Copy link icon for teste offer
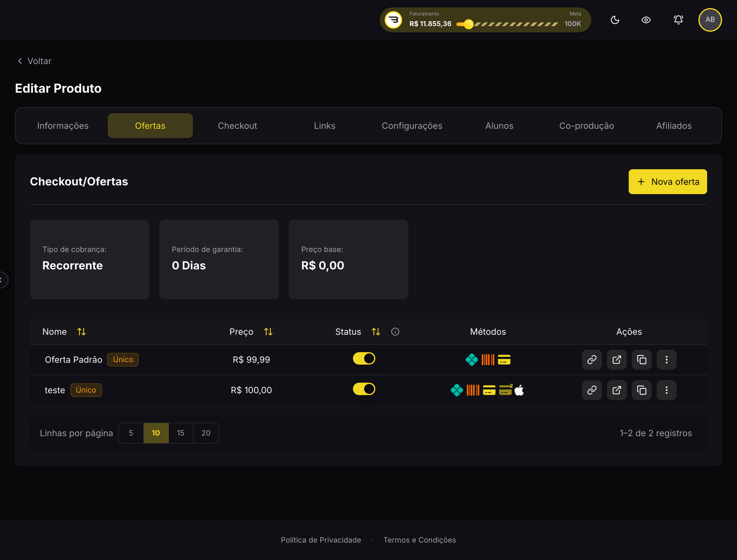The image size is (737, 560). click(592, 390)
